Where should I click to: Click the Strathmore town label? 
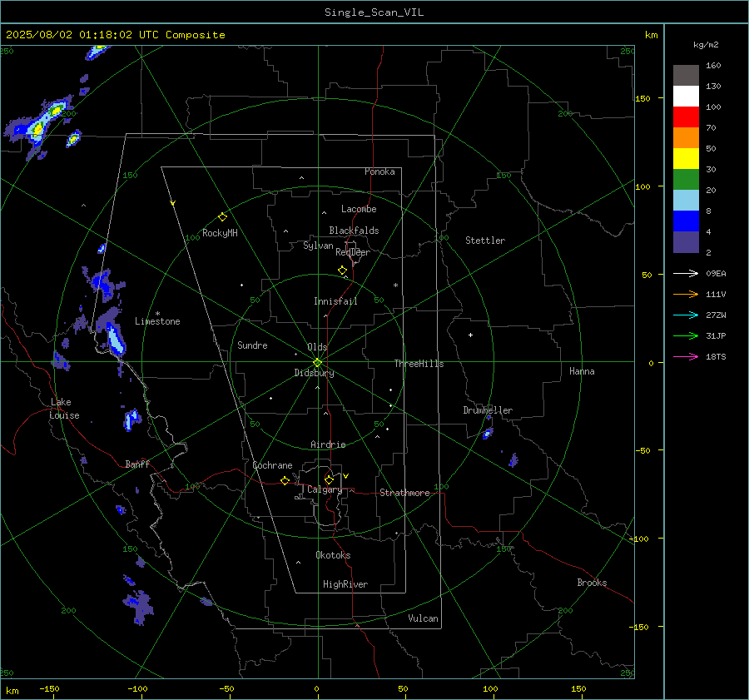tap(404, 493)
